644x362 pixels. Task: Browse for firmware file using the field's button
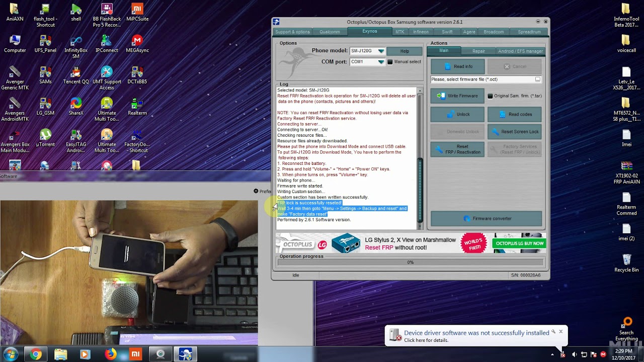tap(538, 79)
